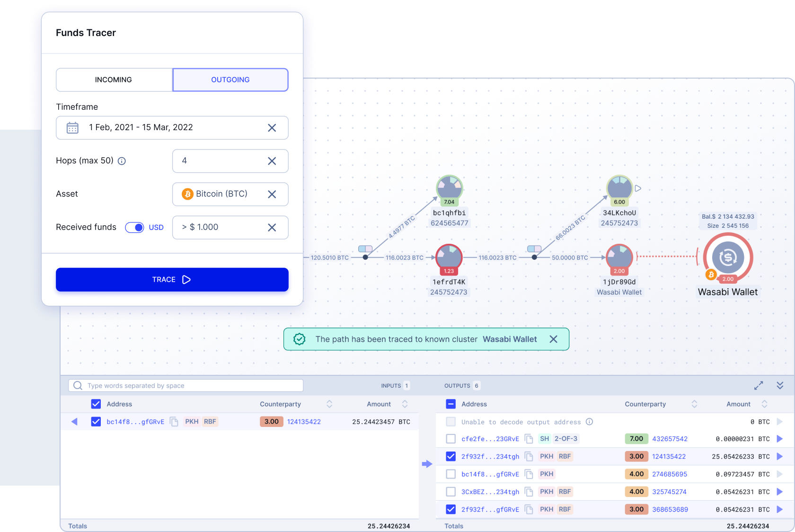The image size is (795, 532).
Task: Select the 1jDr89Gd Wasabi Wallet node
Action: (x=619, y=257)
